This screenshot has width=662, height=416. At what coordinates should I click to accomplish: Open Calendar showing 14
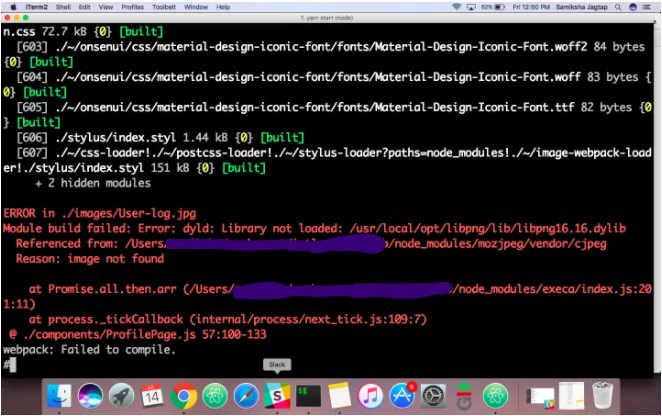click(x=152, y=396)
